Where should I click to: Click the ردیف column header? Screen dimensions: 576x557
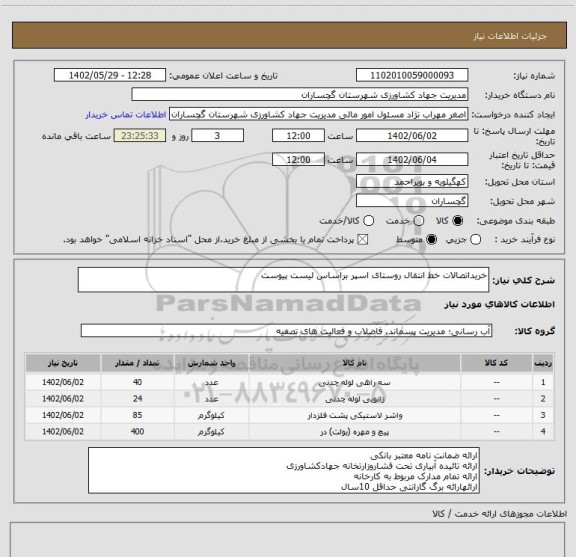point(543,363)
